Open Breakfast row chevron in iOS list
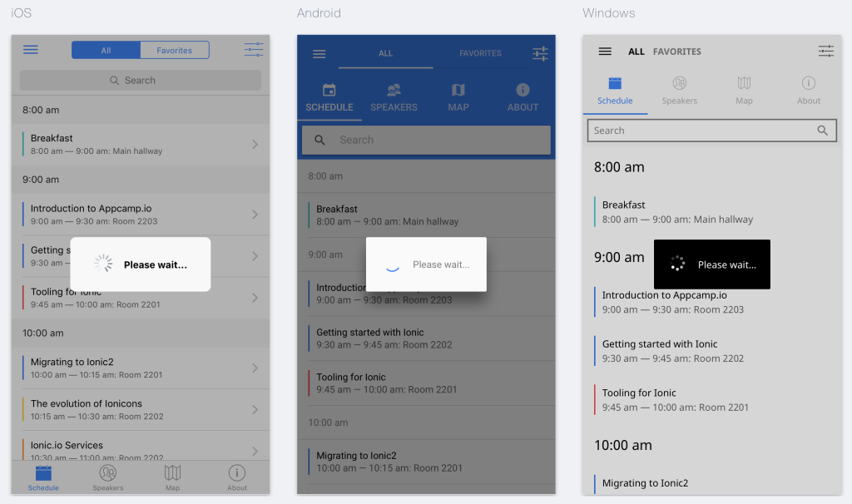Viewport: 852px width, 504px height. click(x=255, y=144)
